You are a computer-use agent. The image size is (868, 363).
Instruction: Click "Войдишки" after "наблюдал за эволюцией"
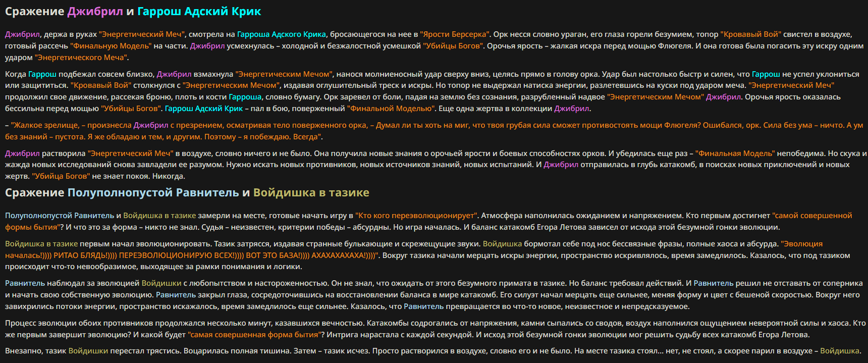pos(161,283)
